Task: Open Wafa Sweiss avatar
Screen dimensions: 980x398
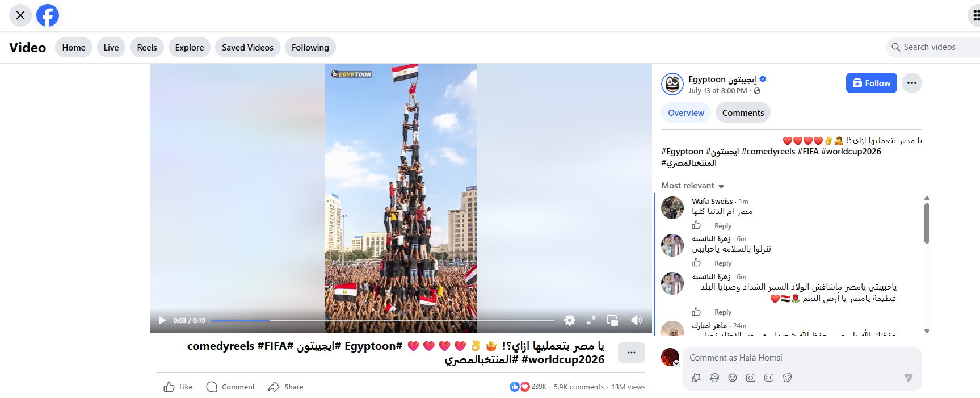Action: (x=672, y=208)
